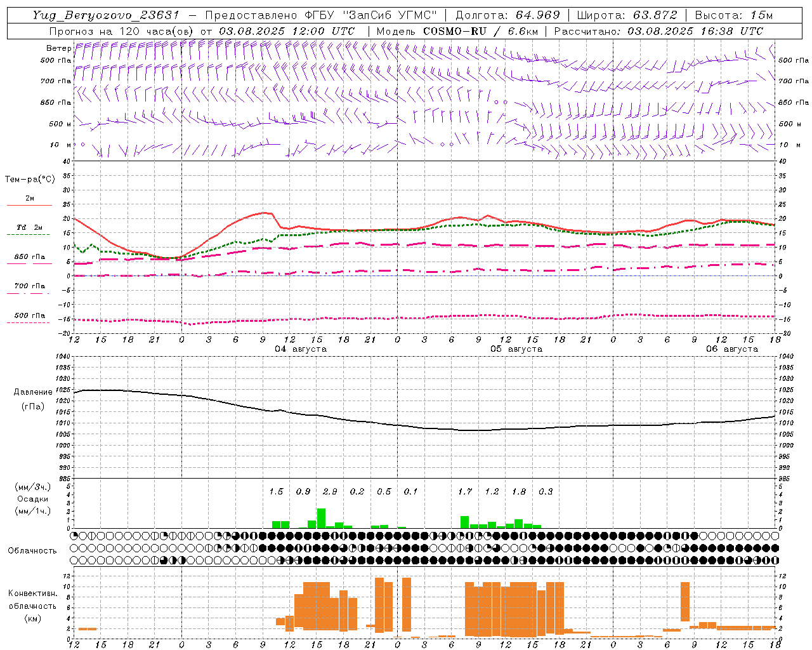Click the 0.5 three-hour precipitation value

pos(384,492)
